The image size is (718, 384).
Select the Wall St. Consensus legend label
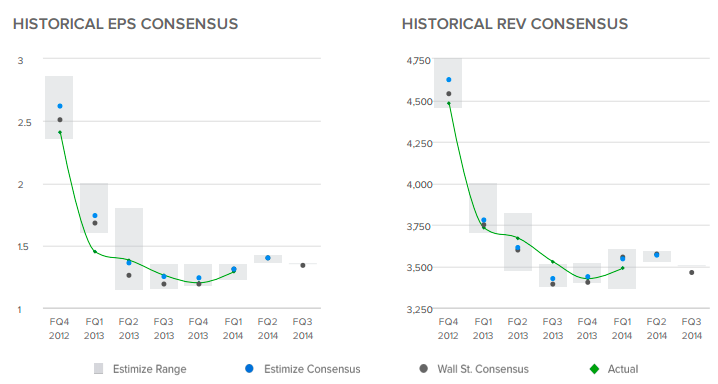pos(483,369)
